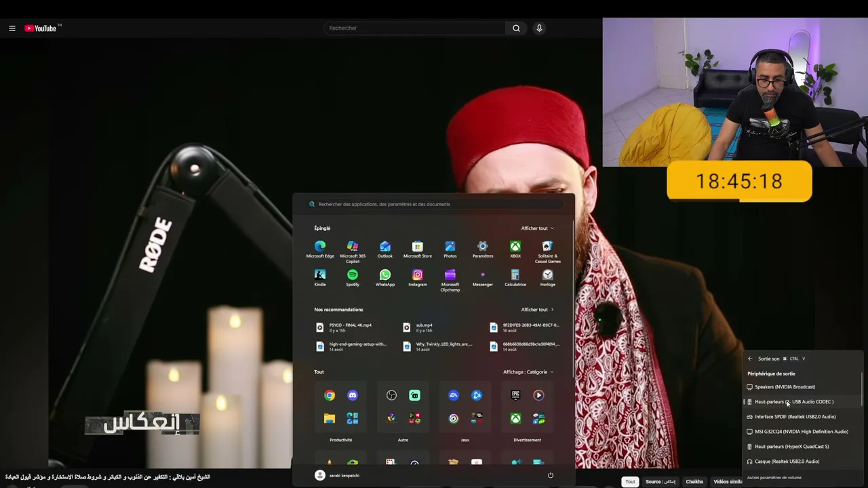
Task: Open recommended file high-end-gaming-setup-with
Action: [353, 346]
